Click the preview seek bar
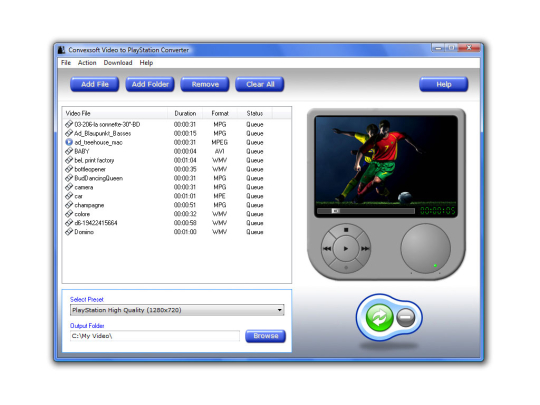Screen dimensions: 540x405 coord(365,211)
